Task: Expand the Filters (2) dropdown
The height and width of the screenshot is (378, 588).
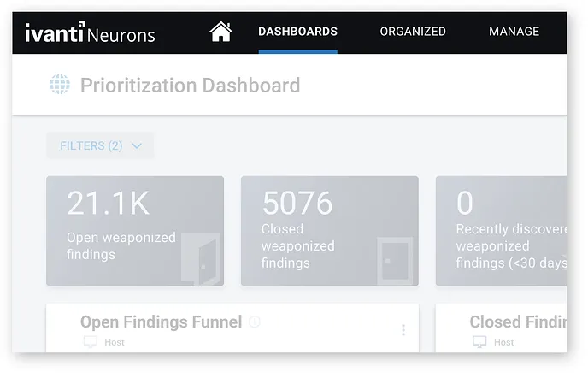Action: pyautogui.click(x=100, y=145)
